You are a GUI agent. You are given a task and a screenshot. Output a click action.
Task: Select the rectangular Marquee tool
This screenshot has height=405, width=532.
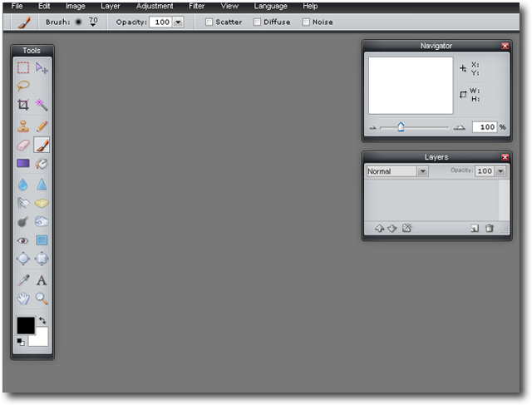click(x=23, y=68)
